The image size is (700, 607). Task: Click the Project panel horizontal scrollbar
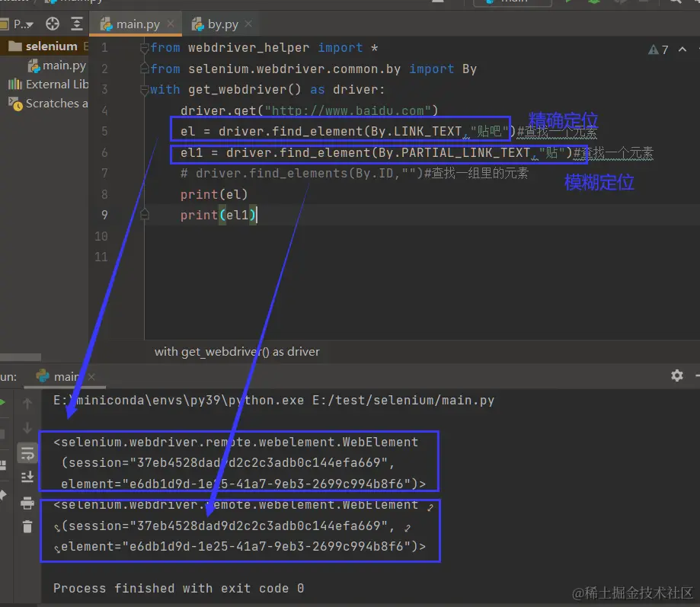point(21,357)
